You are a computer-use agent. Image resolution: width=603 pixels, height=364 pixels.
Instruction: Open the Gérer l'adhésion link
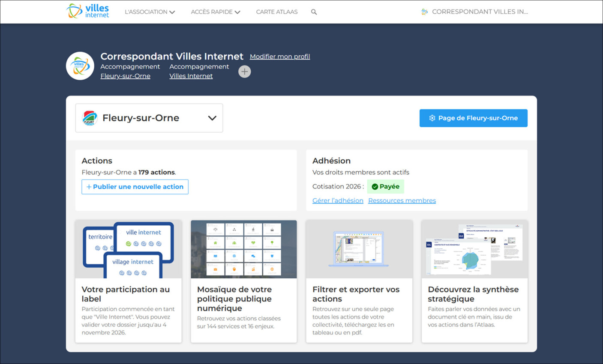[x=338, y=200]
